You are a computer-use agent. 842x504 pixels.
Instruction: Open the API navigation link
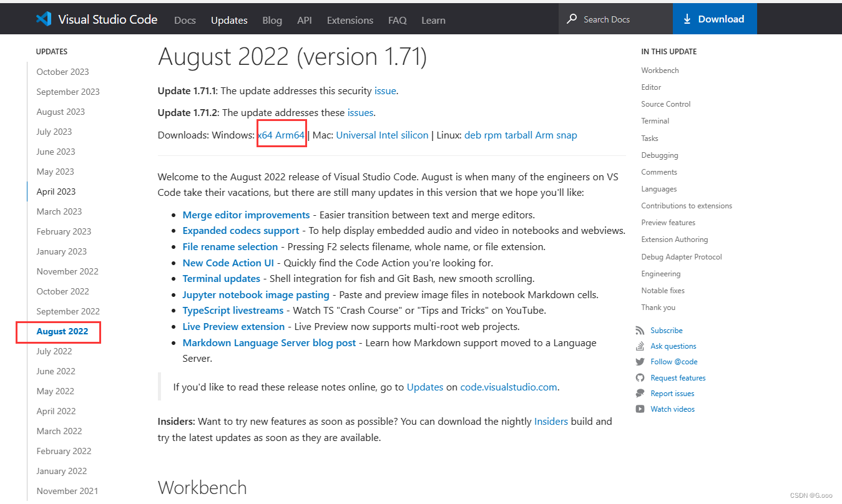(x=305, y=20)
